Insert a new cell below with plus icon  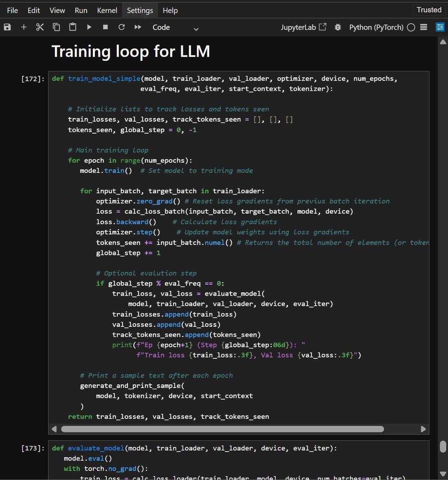tap(24, 27)
